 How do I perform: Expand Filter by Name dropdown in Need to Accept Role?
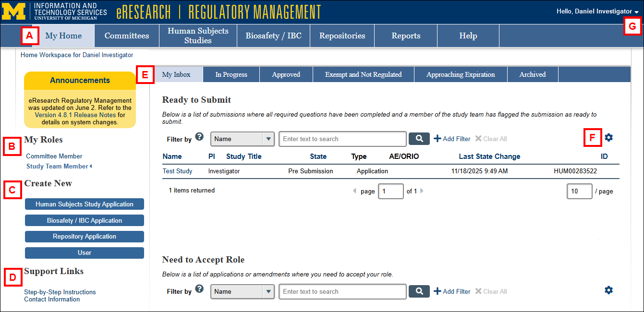(x=243, y=291)
